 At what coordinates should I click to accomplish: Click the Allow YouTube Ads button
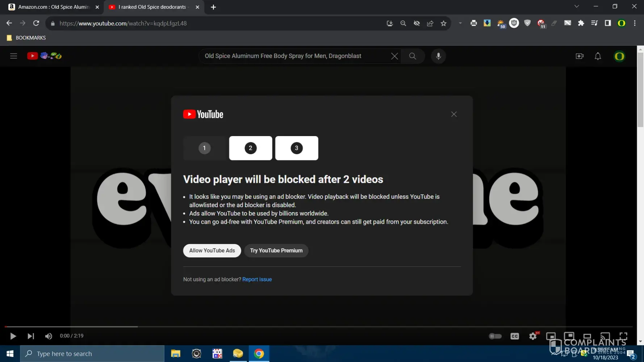(212, 251)
